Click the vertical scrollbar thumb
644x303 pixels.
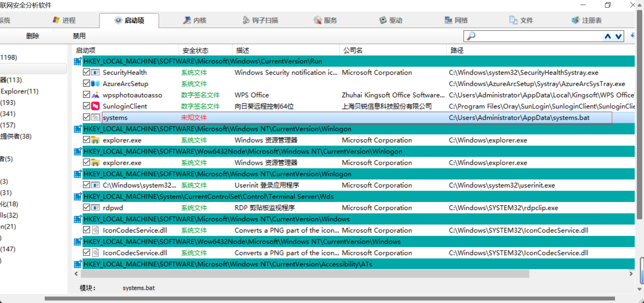point(640,114)
